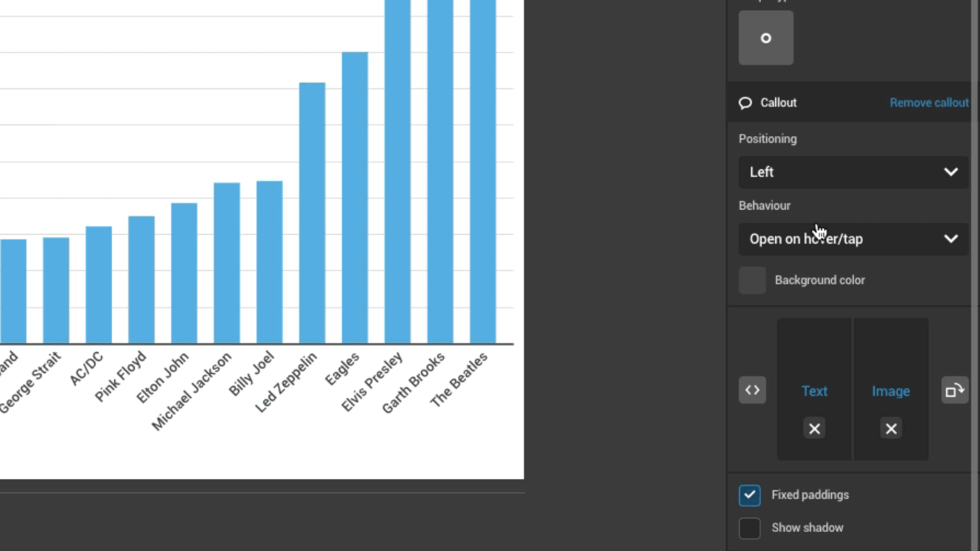The image size is (980, 551).
Task: Click the Elton John axis label
Action: tap(163, 378)
